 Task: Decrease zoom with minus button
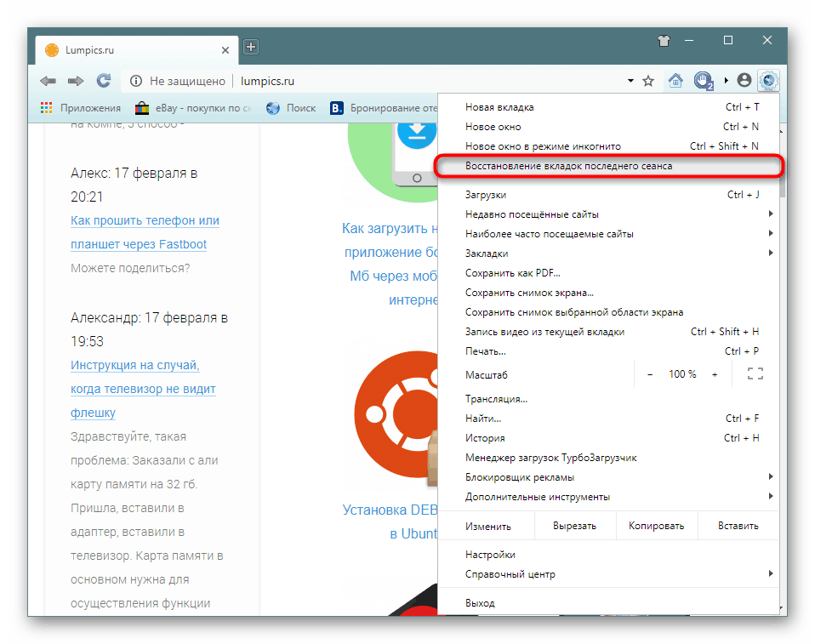[650, 374]
